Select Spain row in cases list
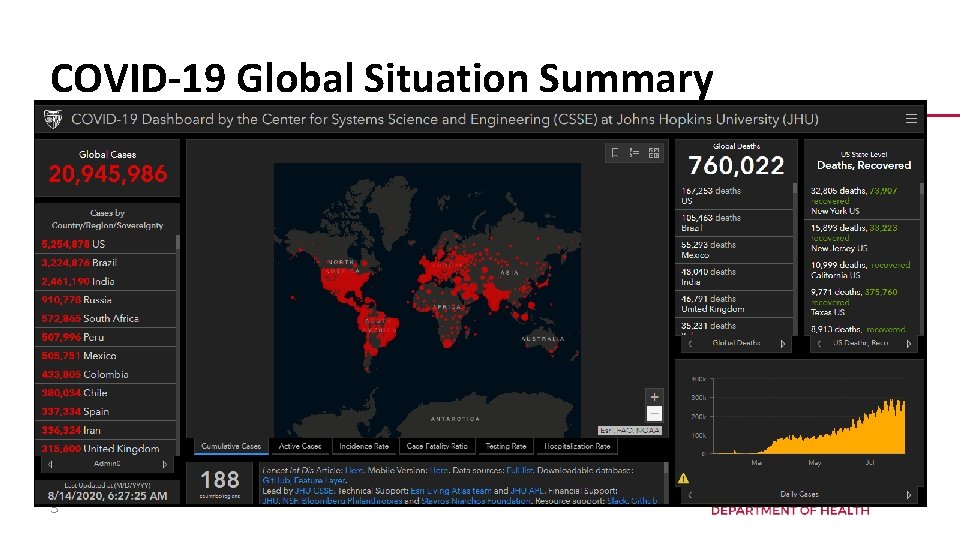This screenshot has width=960, height=540. pos(107,411)
